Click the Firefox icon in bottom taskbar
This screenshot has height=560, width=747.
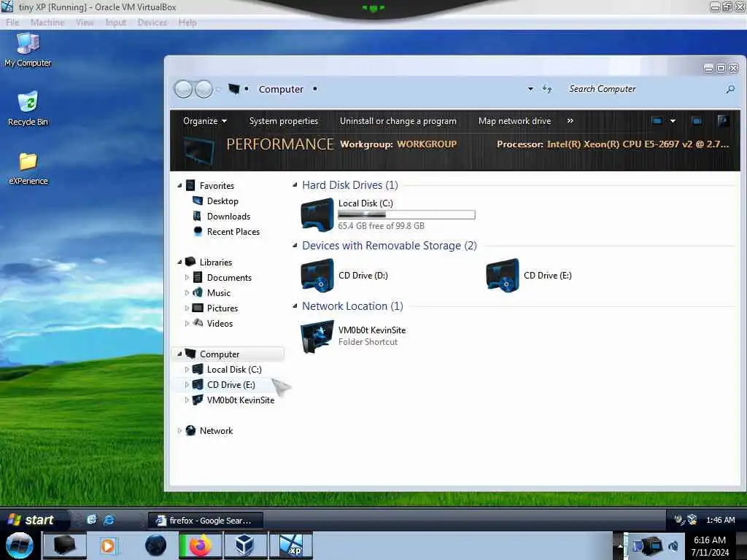pyautogui.click(x=201, y=545)
